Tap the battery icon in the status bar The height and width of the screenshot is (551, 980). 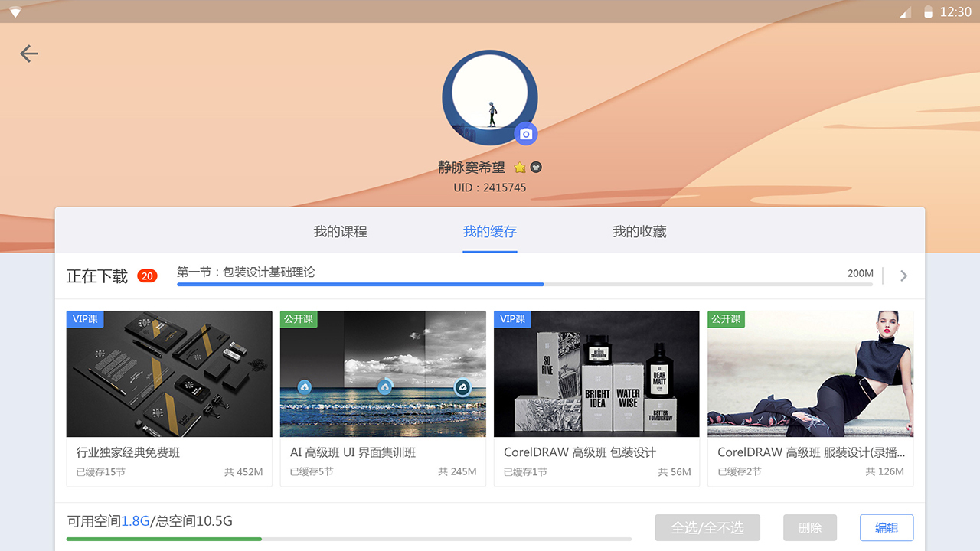point(929,11)
